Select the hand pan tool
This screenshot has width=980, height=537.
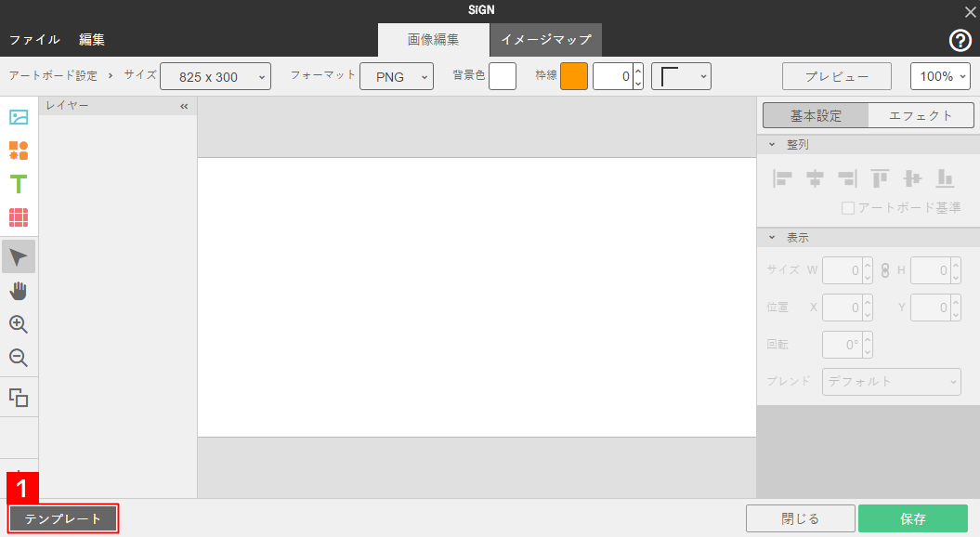tap(19, 291)
